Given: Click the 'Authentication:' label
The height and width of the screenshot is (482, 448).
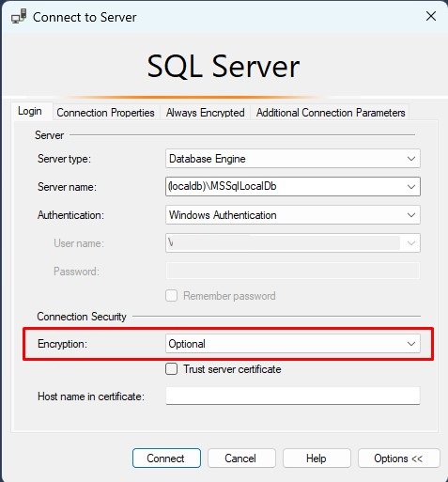Looking at the screenshot, I should pyautogui.click(x=70, y=215).
